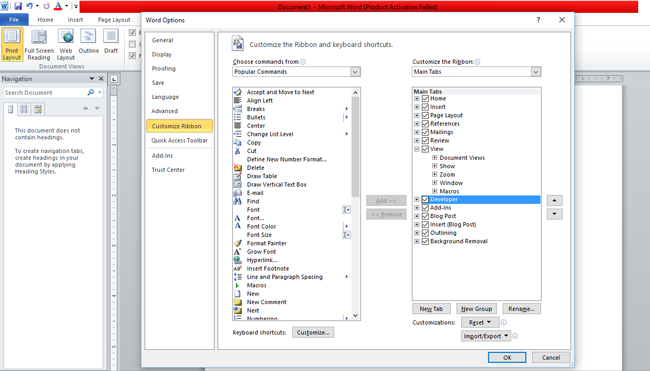Close the Navigation pane
This screenshot has height=371, width=650.
coord(101,78)
